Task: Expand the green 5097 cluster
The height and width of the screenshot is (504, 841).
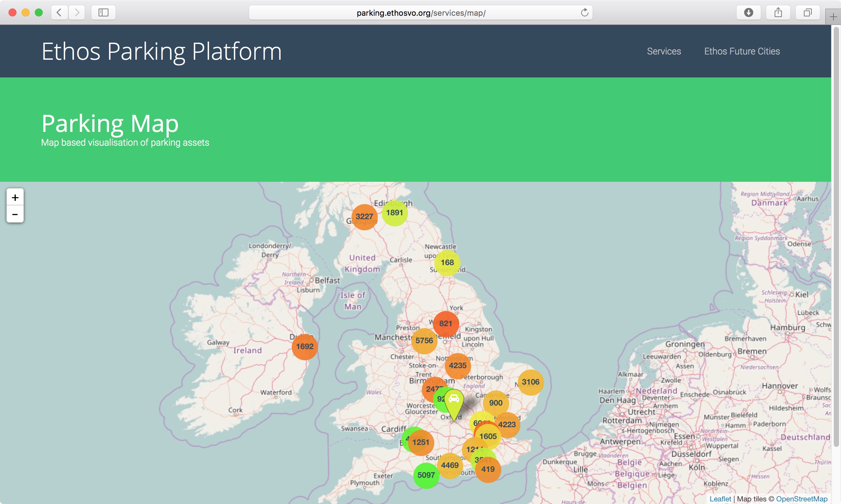Action: point(426,475)
